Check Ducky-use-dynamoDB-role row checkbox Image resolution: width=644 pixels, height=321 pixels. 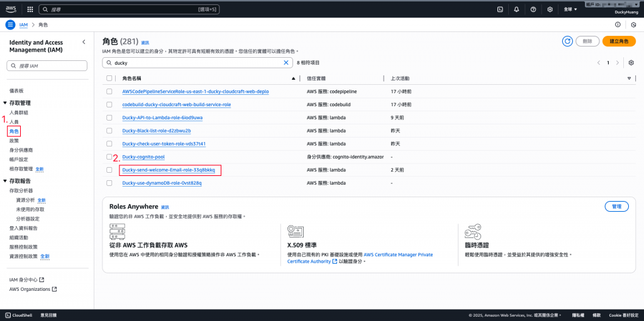pos(109,183)
